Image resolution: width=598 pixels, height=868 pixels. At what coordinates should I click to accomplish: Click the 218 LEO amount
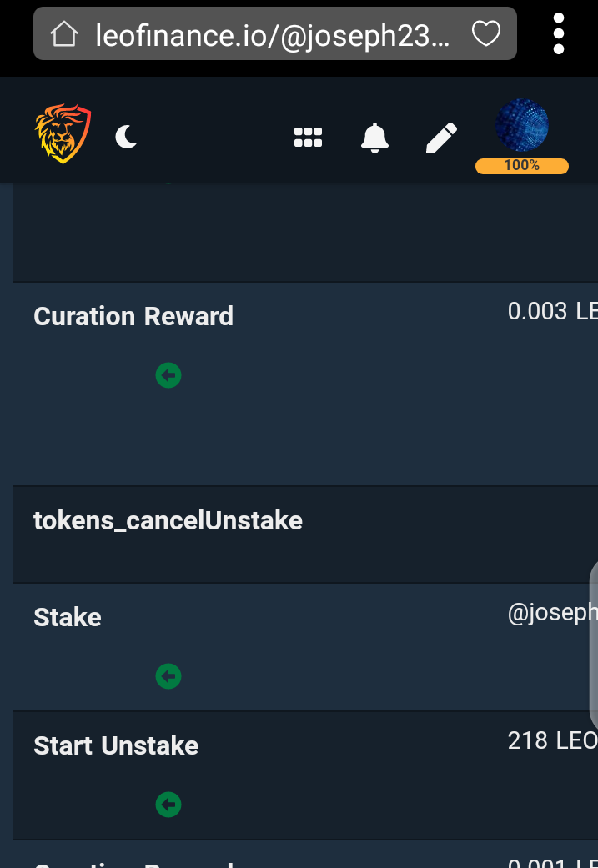pyautogui.click(x=551, y=740)
